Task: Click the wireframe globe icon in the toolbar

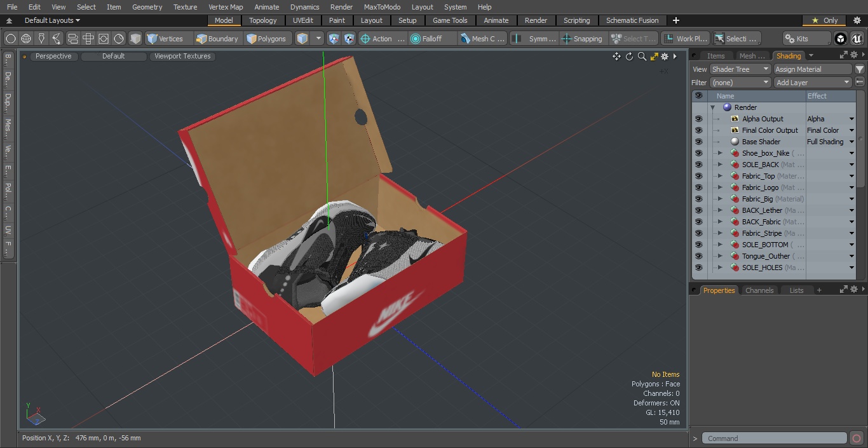Action: point(26,39)
